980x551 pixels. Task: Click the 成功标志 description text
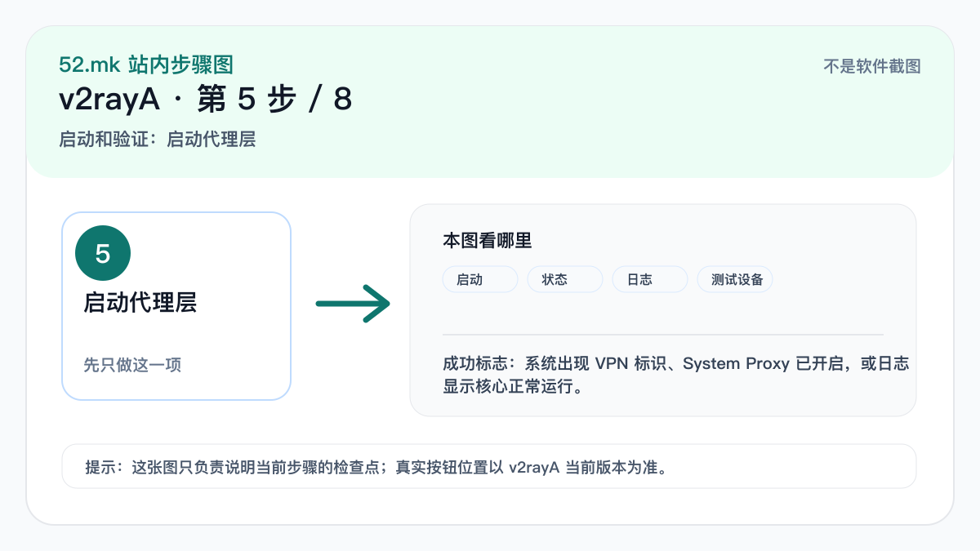tap(676, 375)
